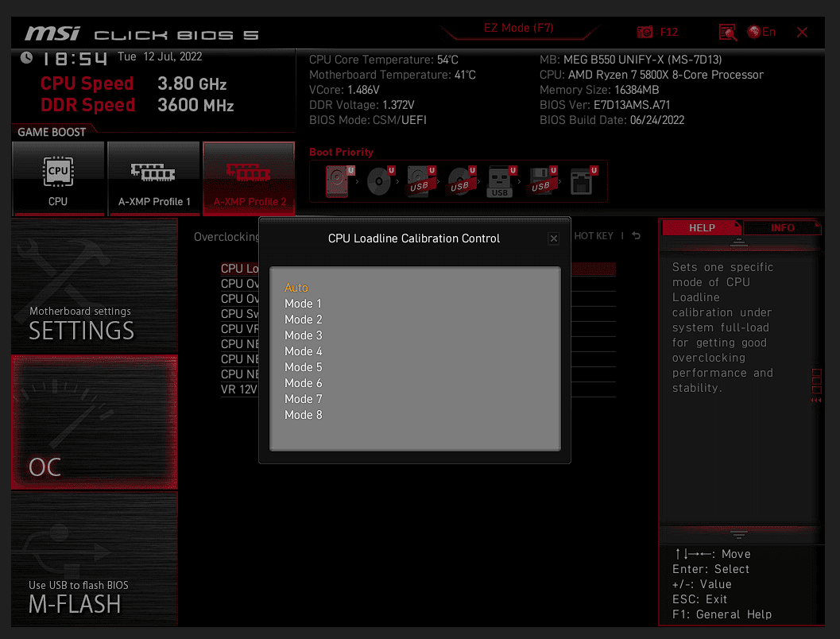Select Mode 7 in the list
The image size is (840, 639).
[x=304, y=399]
